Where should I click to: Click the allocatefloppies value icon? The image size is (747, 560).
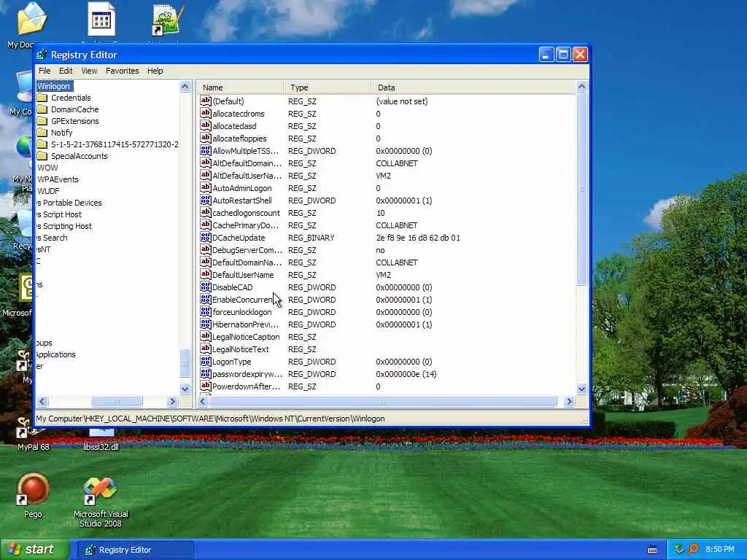click(205, 138)
